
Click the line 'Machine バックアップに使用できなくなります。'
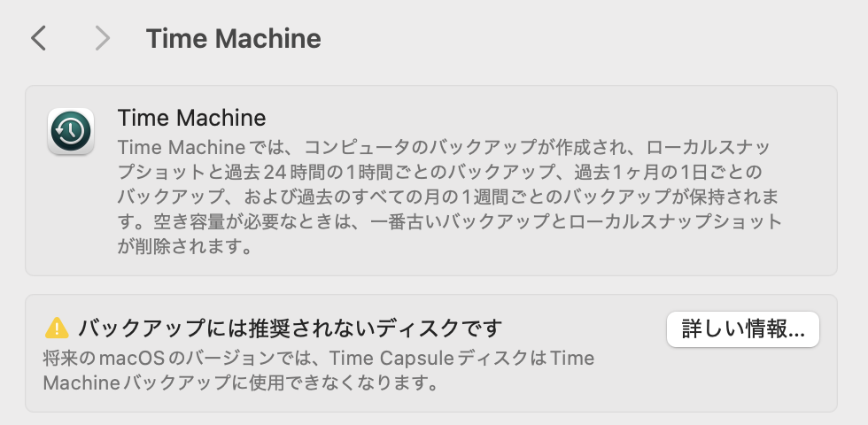click(241, 382)
